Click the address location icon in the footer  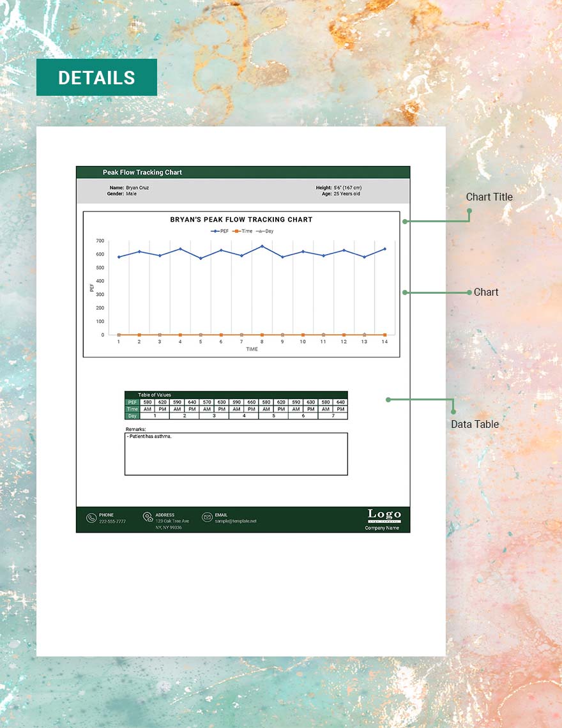148,517
